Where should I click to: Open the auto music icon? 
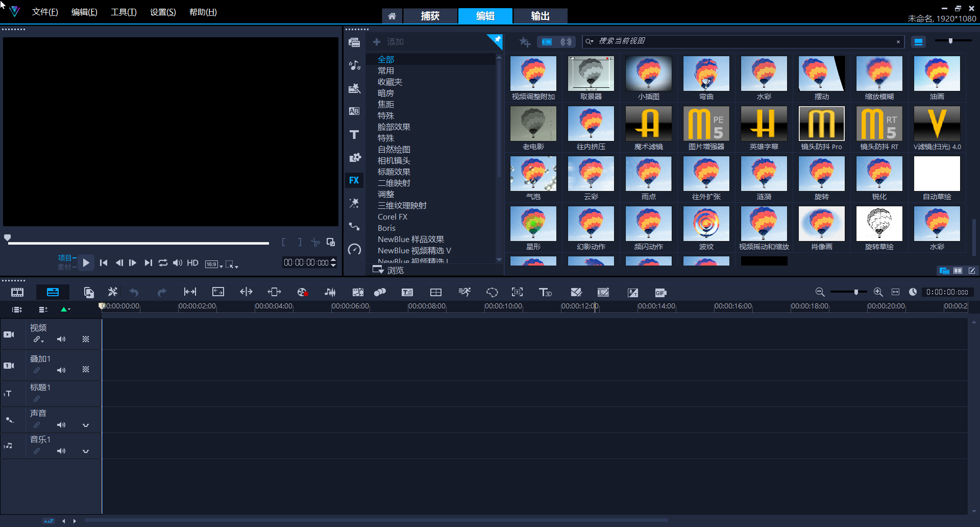tap(358, 292)
